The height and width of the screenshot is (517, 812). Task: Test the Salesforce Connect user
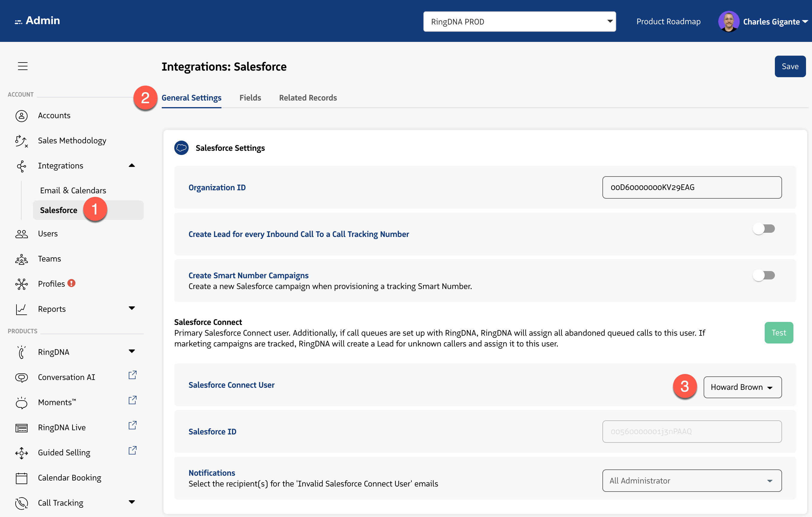click(x=779, y=333)
